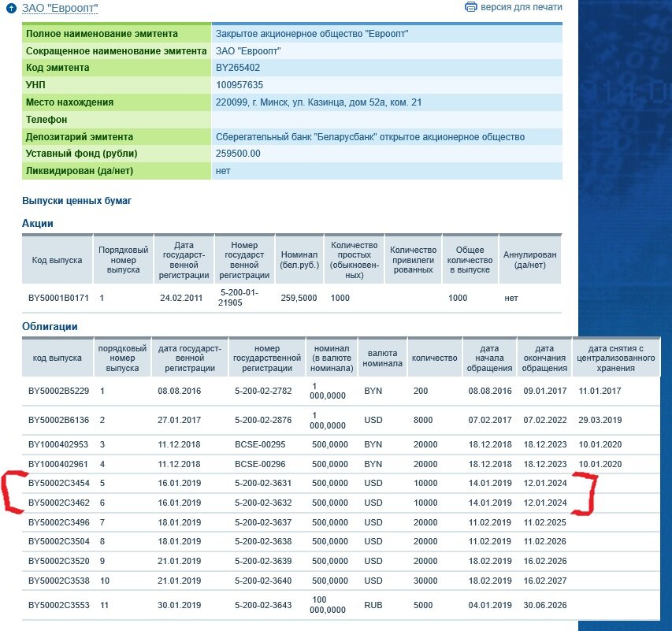The width and height of the screenshot is (672, 631).
Task: Click removal date 29.03.2019
Action: 600,420
